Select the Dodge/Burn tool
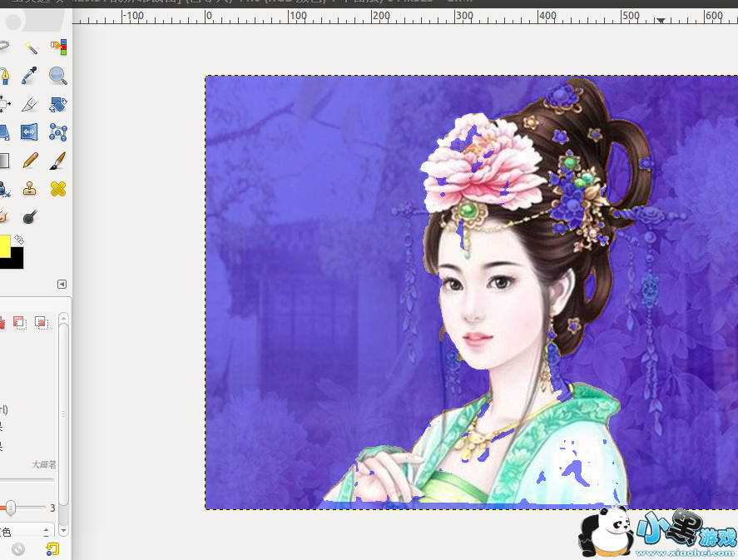This screenshot has width=738, height=560. point(30,217)
